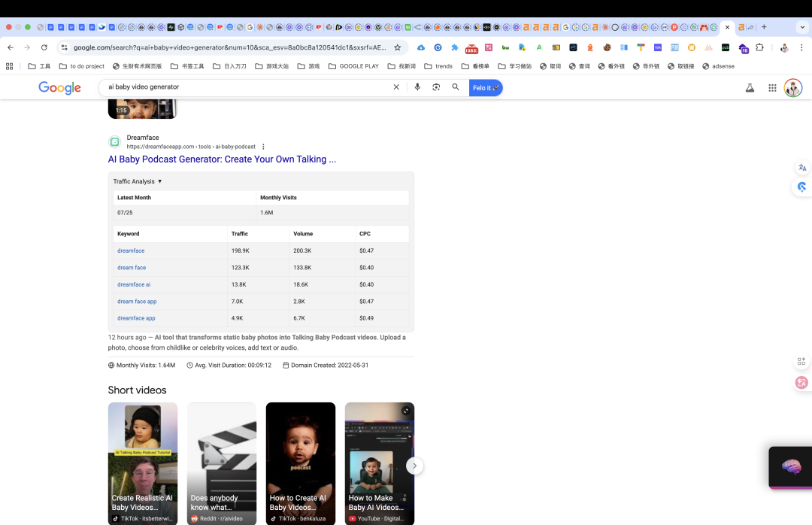Open the Google apps grid icon
This screenshot has height=525, width=812.
772,87
